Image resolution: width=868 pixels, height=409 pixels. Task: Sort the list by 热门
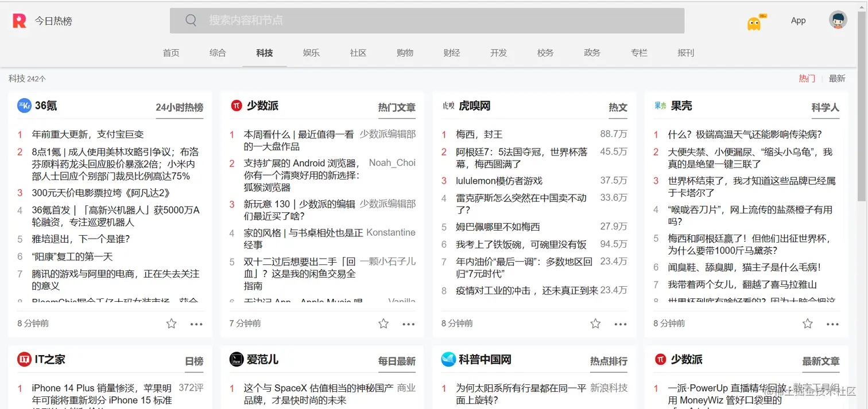pyautogui.click(x=807, y=79)
